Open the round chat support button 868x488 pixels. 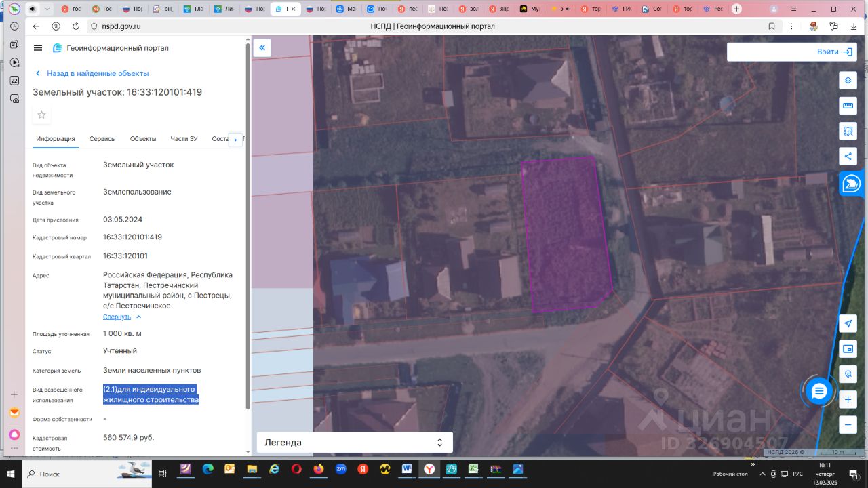[x=819, y=391]
